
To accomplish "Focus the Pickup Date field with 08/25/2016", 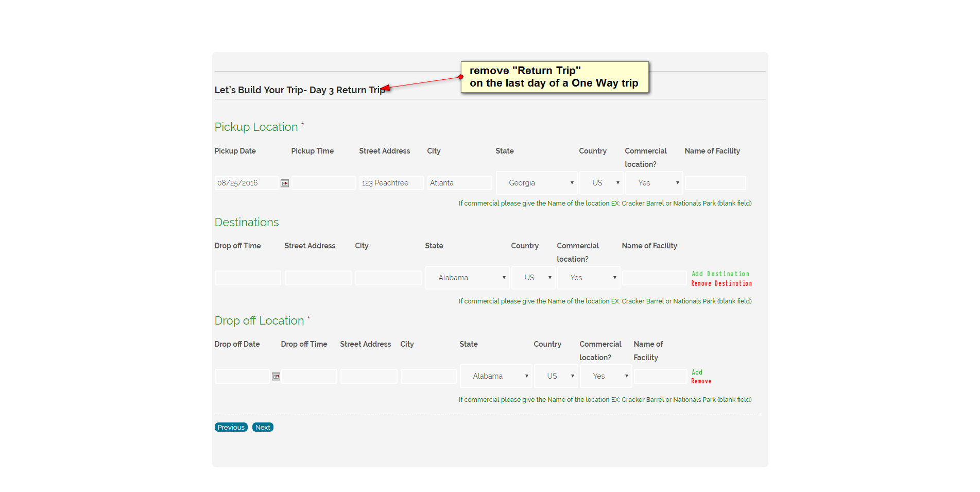I will point(247,183).
